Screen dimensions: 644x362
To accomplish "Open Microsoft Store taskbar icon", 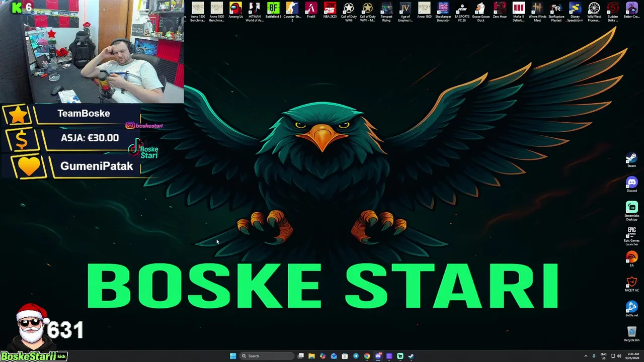I will pyautogui.click(x=345, y=356).
